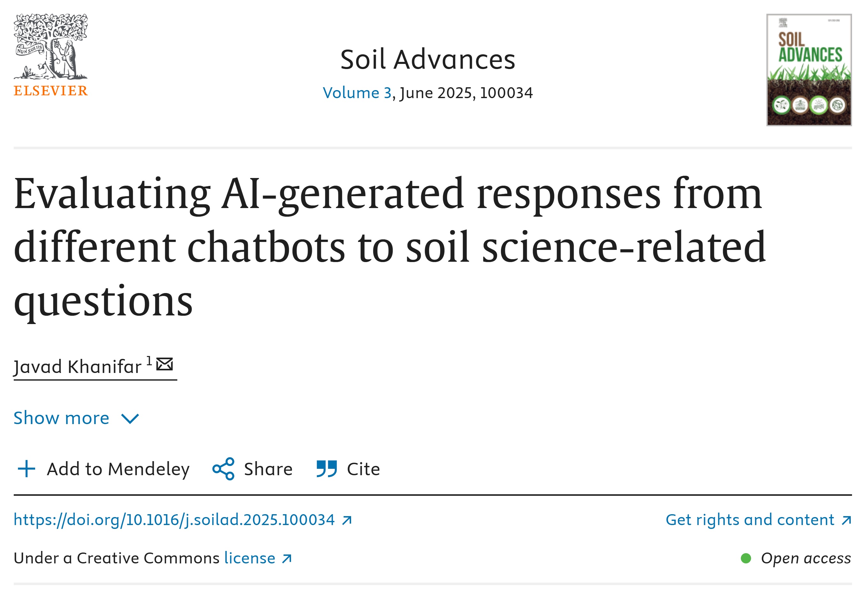Screen dimensions: 868x596
Task: Click the Cite label
Action: [x=364, y=469]
